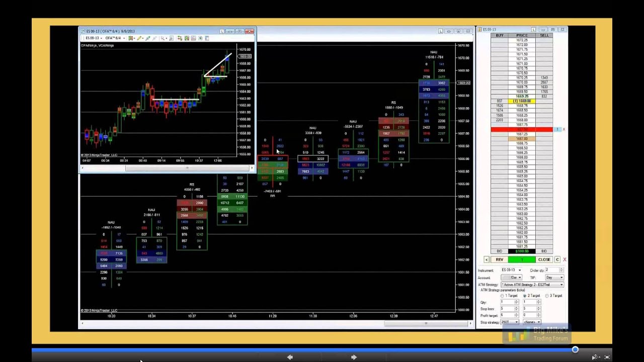Click the blue 1 order quantity marker
The height and width of the screenshot is (362, 644).
click(x=557, y=129)
